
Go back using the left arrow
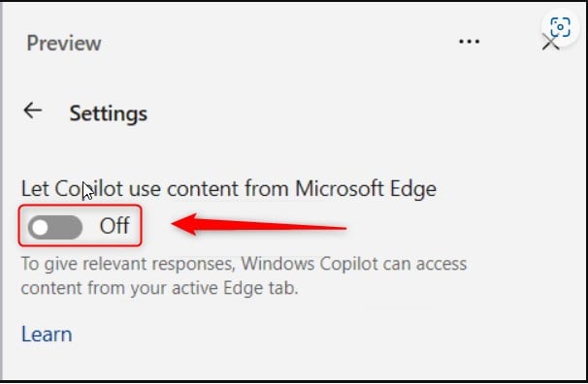(x=33, y=111)
